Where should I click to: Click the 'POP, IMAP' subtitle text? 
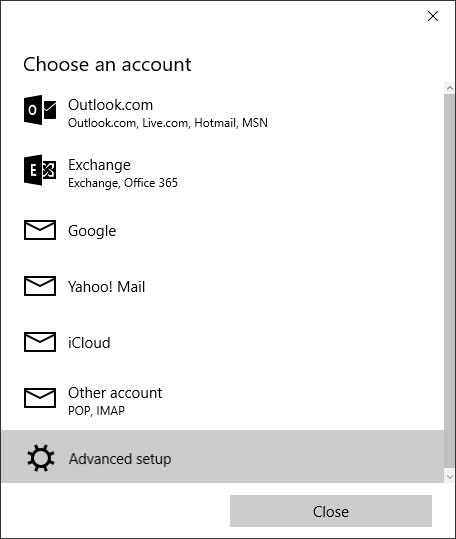[96, 411]
